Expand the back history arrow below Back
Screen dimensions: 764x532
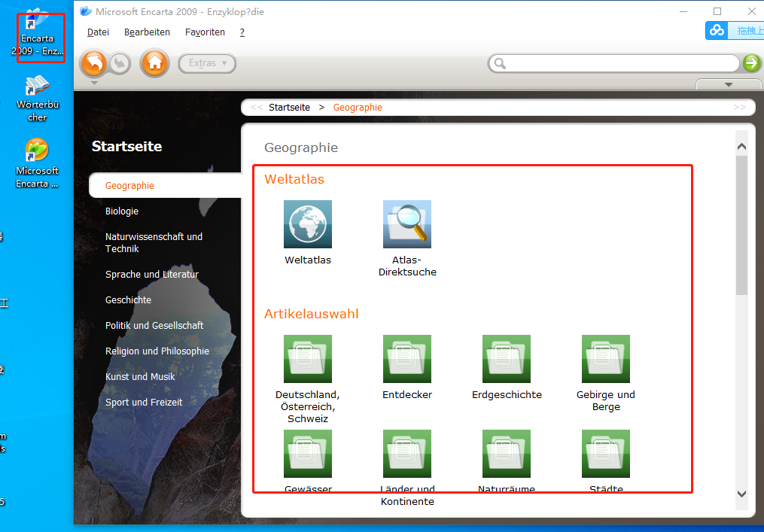click(95, 84)
